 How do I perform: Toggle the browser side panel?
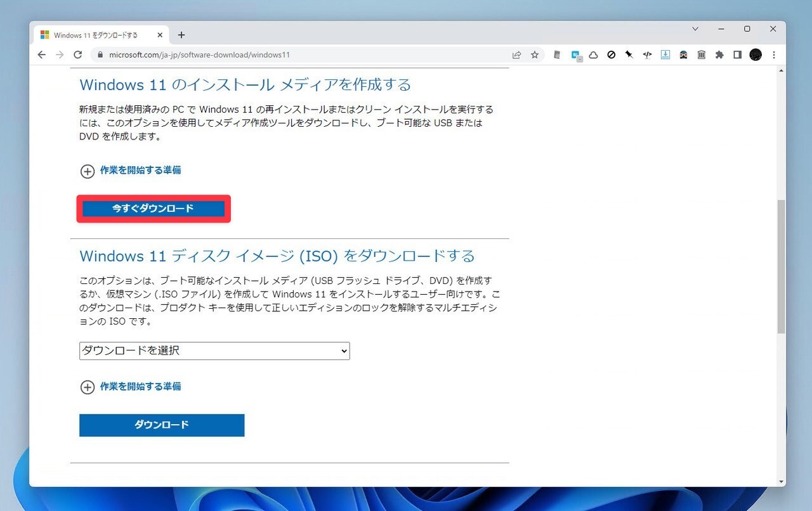737,55
